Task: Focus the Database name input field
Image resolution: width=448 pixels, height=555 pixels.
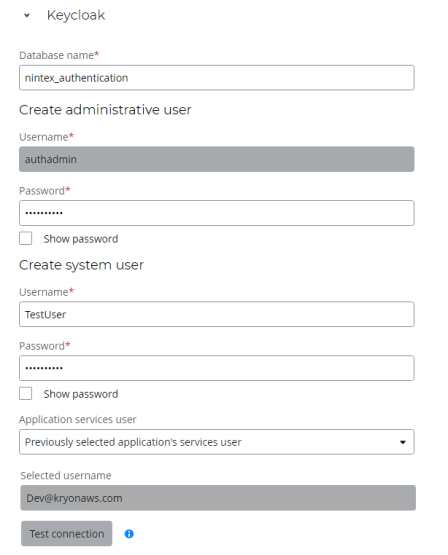Action: [217, 78]
